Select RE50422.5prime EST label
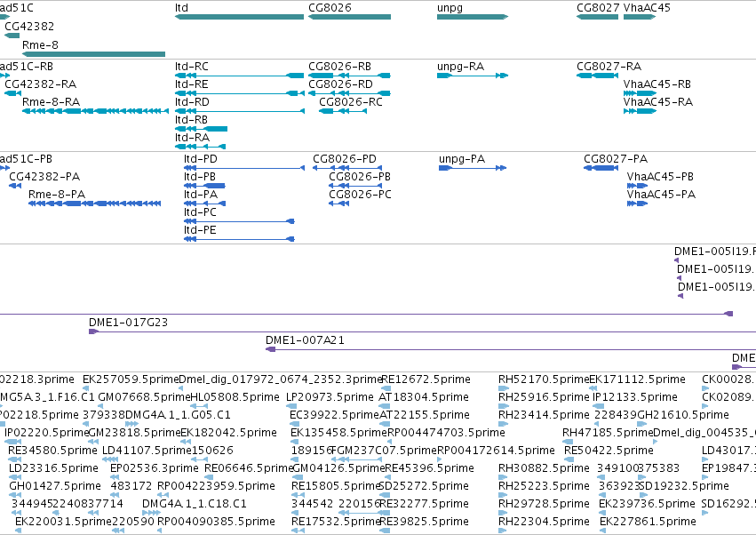756x535 pixels. point(609,450)
